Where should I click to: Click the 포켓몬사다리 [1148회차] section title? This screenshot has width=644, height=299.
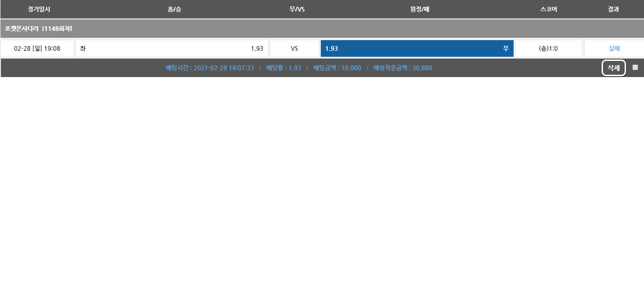[39, 29]
